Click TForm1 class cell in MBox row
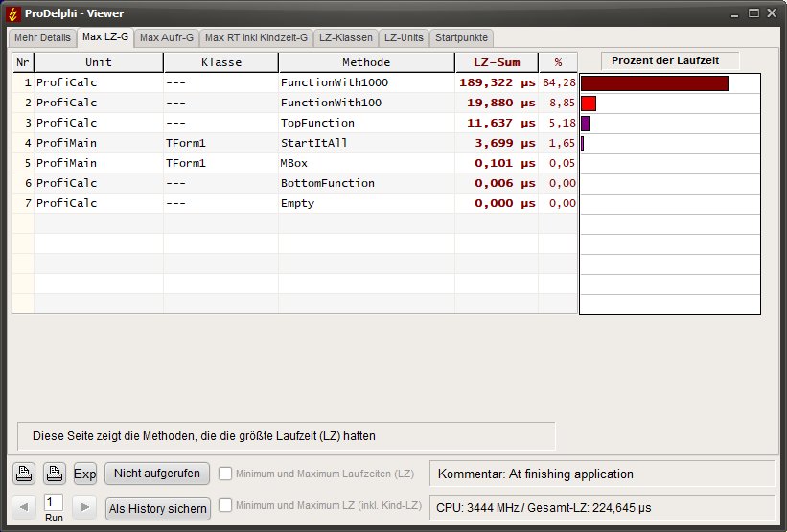787x532 pixels. tap(220, 163)
